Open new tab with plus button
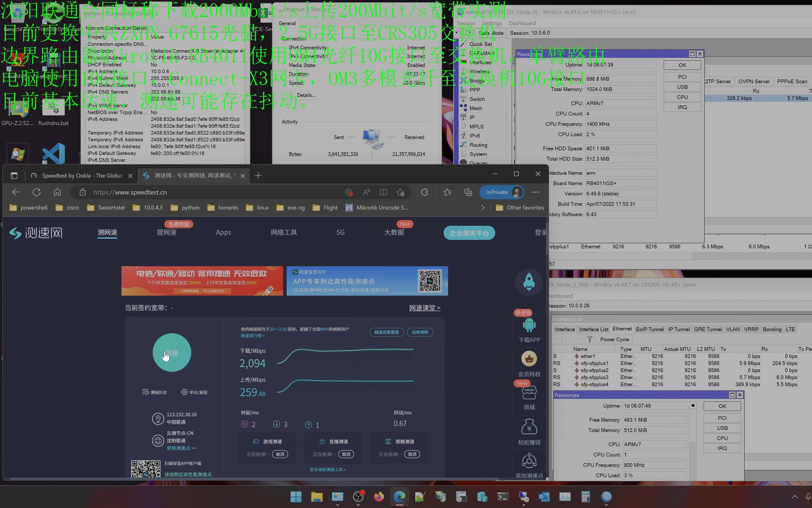Viewport: 812px width, 508px height. tap(258, 175)
